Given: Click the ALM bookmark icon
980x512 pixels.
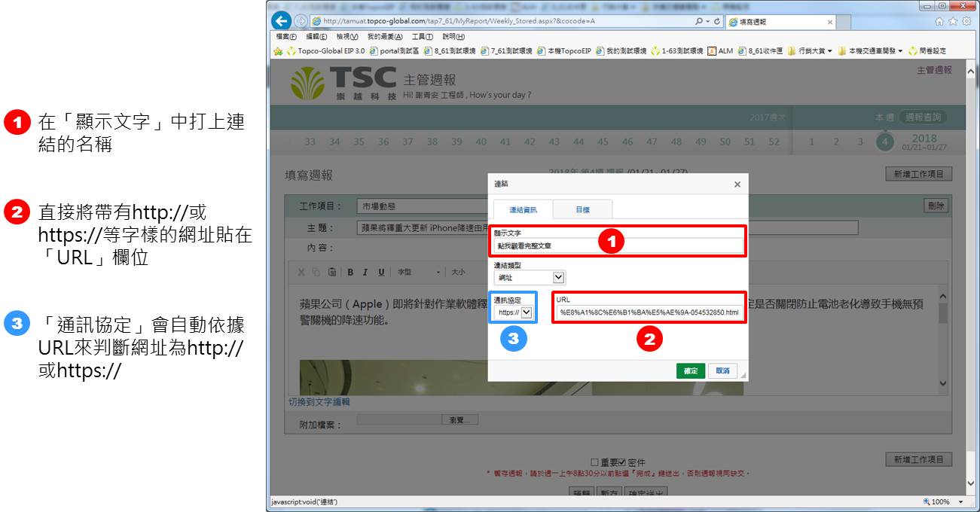Looking at the screenshot, I should 711,51.
